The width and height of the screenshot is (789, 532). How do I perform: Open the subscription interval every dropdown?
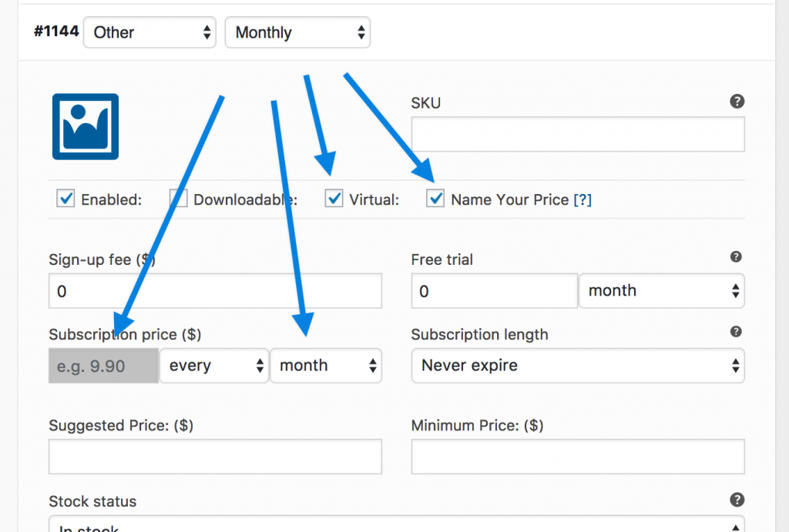214,366
